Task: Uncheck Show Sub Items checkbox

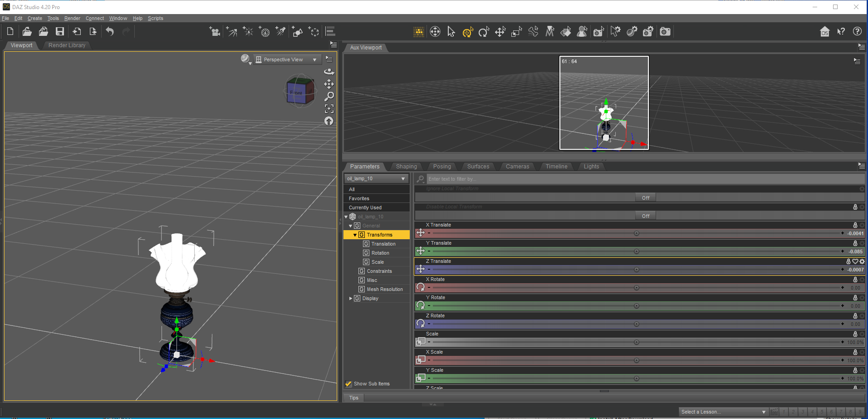Action: (x=348, y=384)
